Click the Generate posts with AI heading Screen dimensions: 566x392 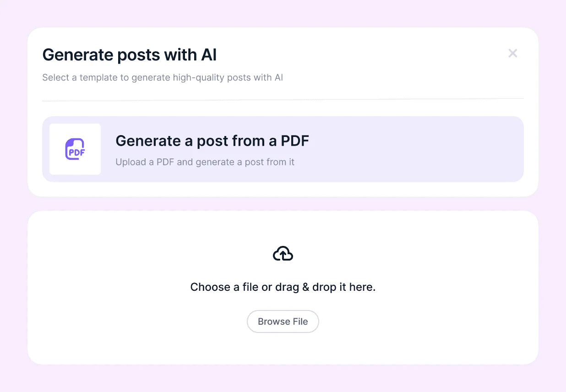[x=130, y=54]
